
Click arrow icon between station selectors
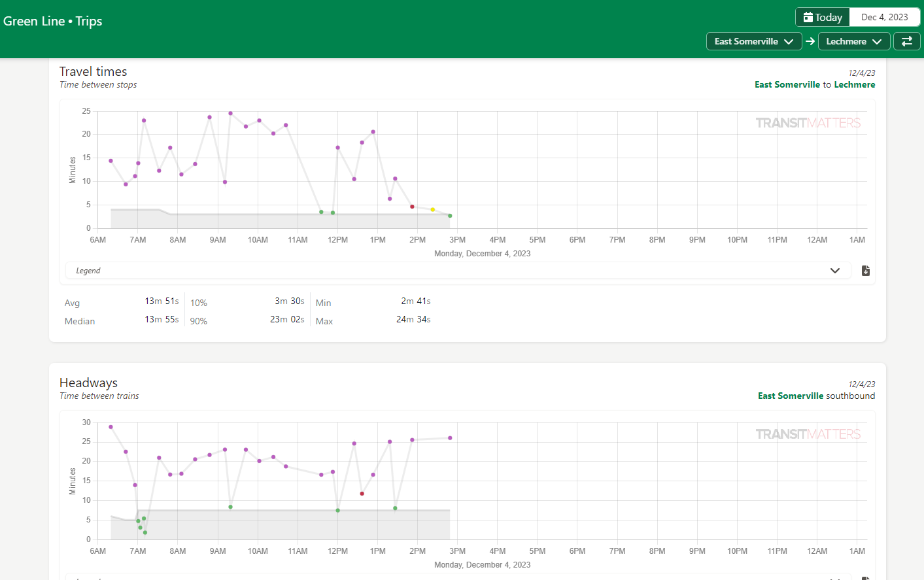(x=810, y=41)
